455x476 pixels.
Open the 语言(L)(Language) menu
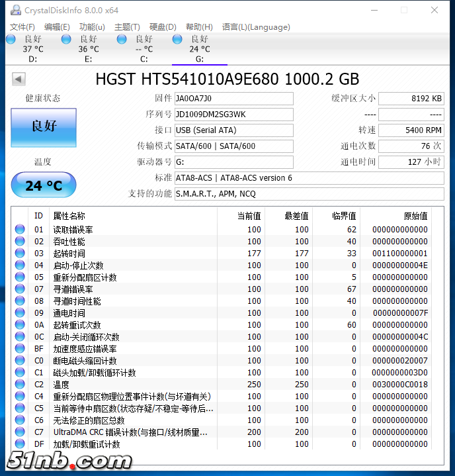[256, 27]
